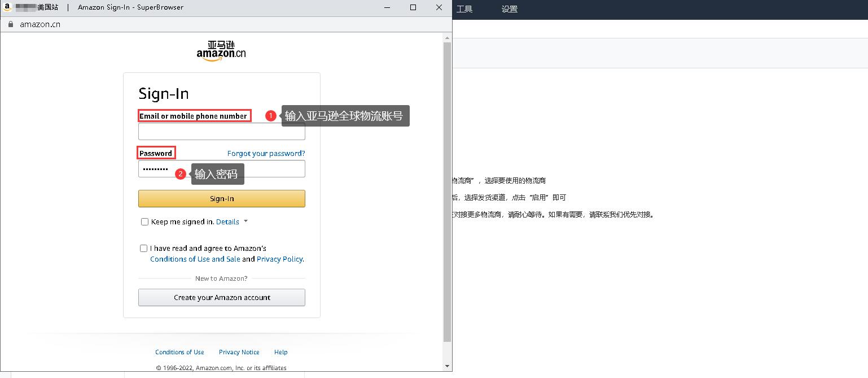Click the Keep me signed in label

(182, 221)
